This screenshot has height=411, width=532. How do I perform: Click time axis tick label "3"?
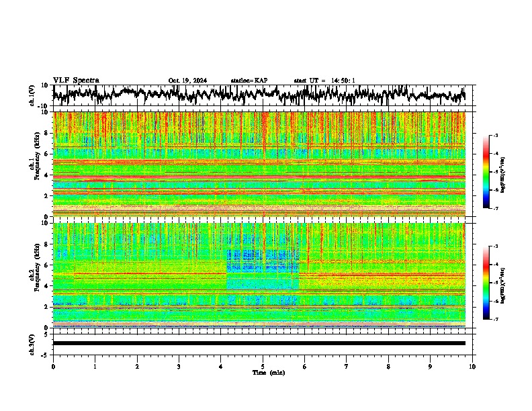pyautogui.click(x=179, y=367)
